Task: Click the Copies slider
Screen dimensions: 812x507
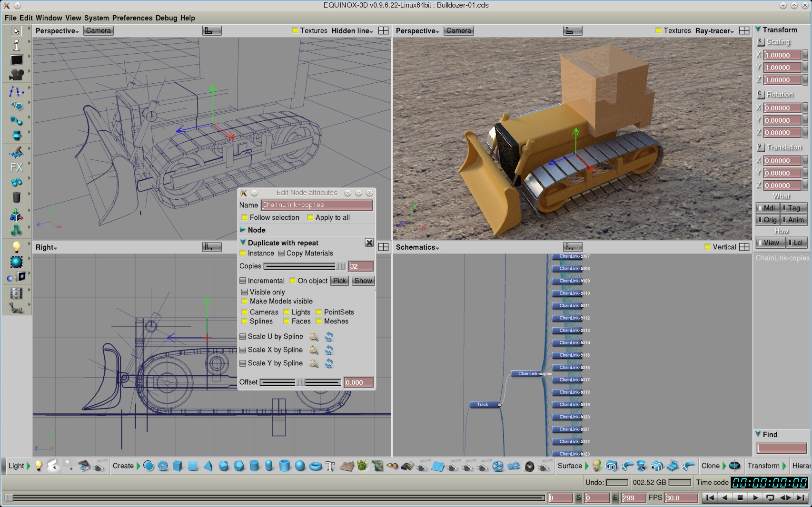Action: click(x=305, y=266)
